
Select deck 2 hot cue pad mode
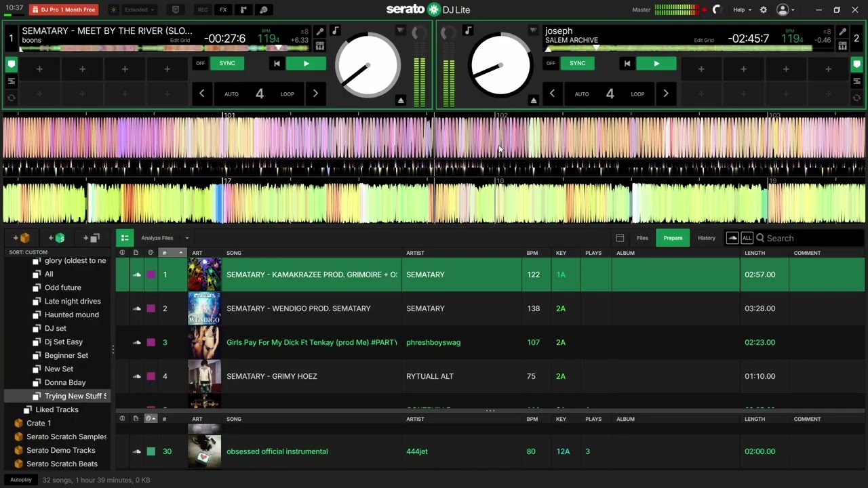(x=857, y=64)
